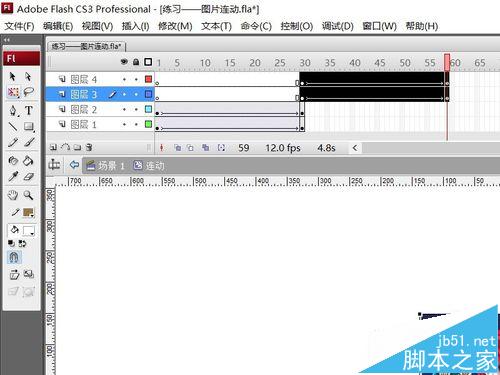Select the Free Transform tool

(13, 92)
